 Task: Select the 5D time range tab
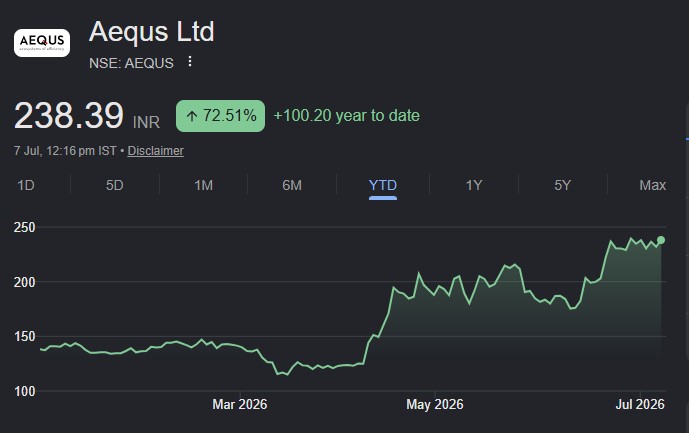115,185
